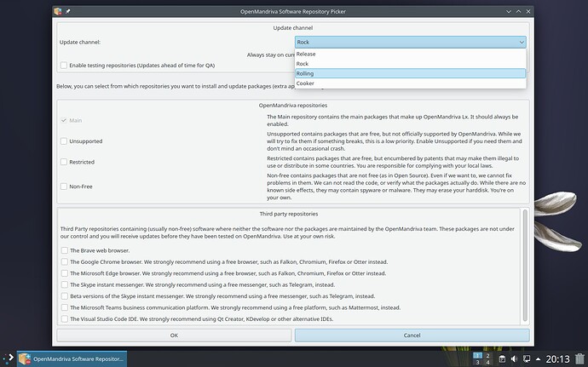Open the application launcher in the taskbar
588x367 pixels.
(9, 358)
